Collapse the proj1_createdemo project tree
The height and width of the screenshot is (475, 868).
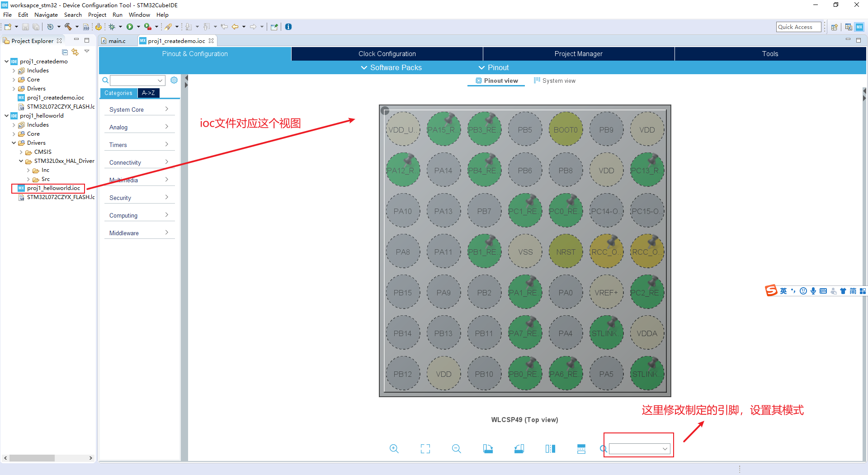pyautogui.click(x=6, y=62)
